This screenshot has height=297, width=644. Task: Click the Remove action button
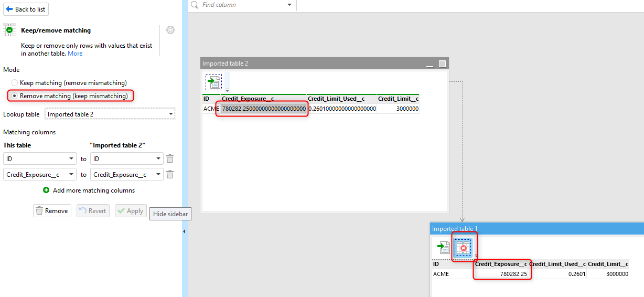tap(52, 211)
